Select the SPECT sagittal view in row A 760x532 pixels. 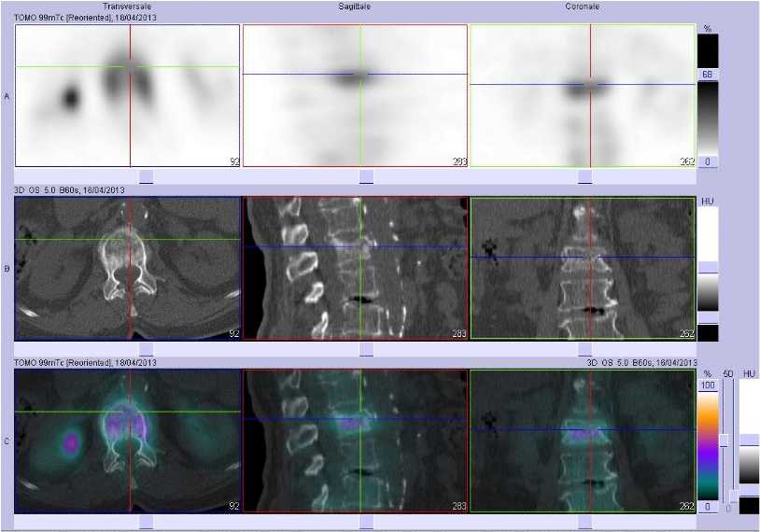[x=355, y=96]
